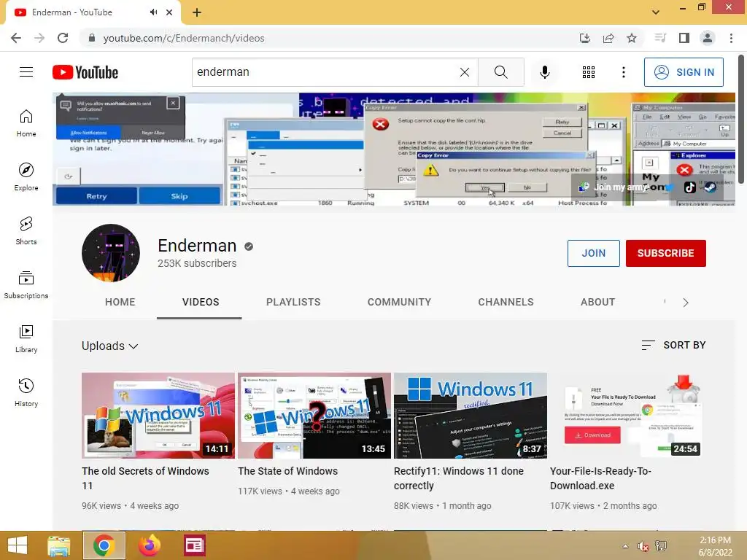Screen dimensions: 747x560
Task: Open the Chrome three-dot menu
Action: pyautogui.click(x=731, y=38)
